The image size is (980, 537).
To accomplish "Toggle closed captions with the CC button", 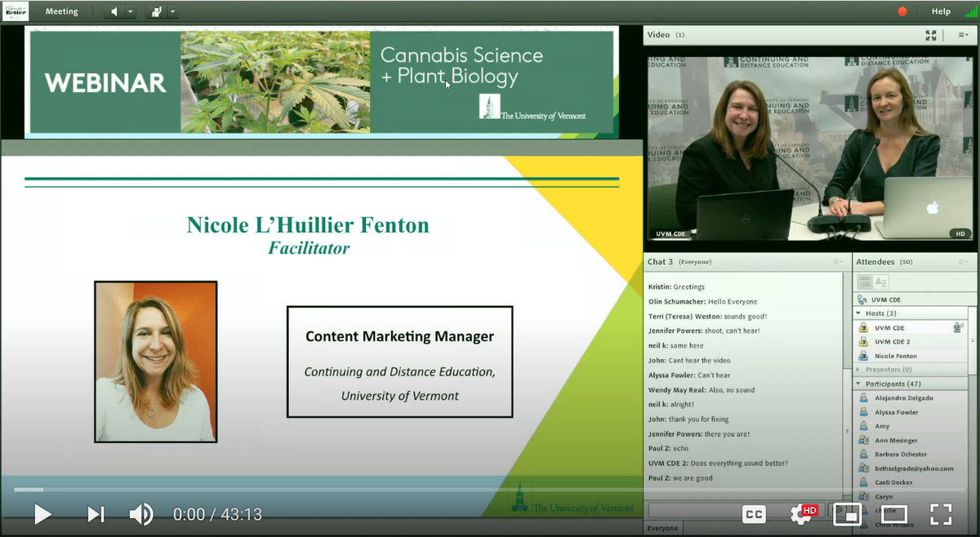I will pyautogui.click(x=754, y=513).
